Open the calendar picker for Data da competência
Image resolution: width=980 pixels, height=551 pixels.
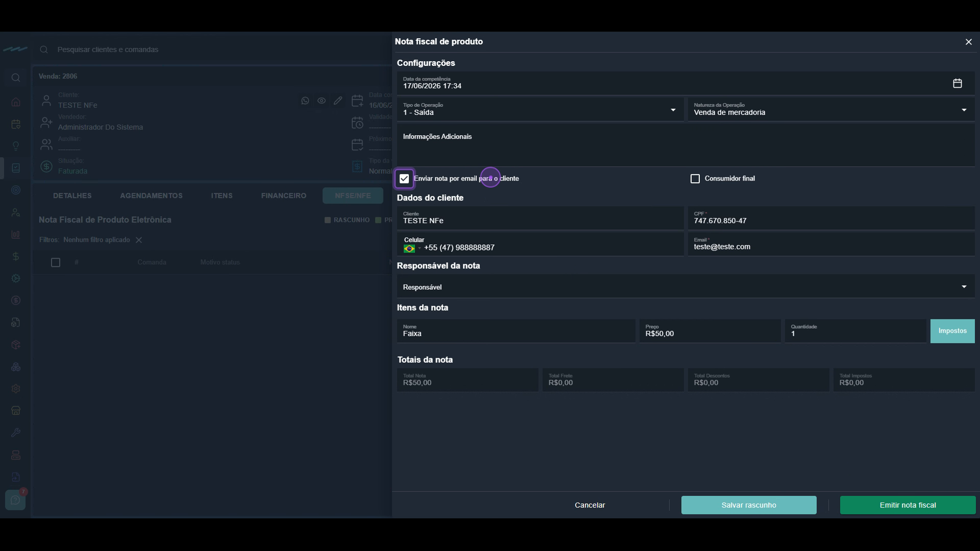pyautogui.click(x=957, y=83)
